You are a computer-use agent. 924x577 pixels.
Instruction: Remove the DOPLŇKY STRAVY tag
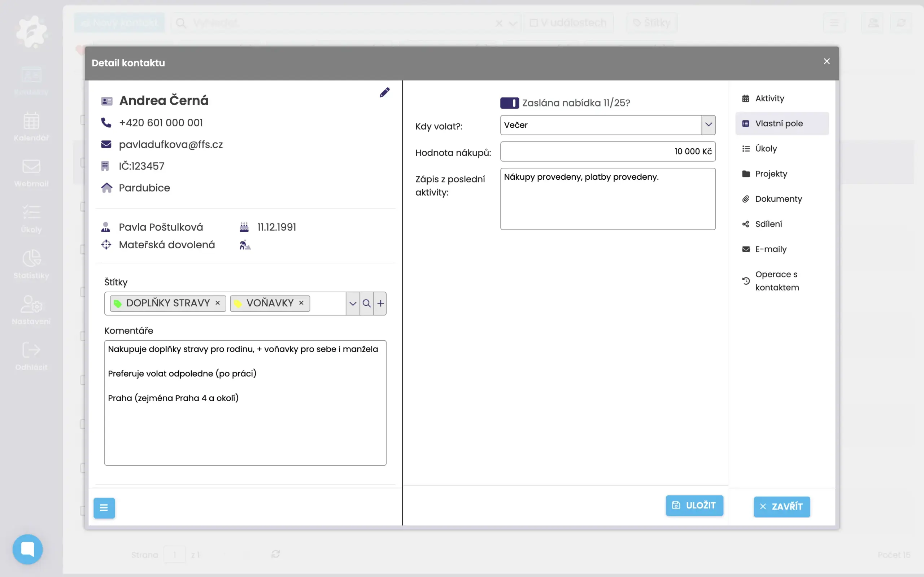pyautogui.click(x=218, y=303)
